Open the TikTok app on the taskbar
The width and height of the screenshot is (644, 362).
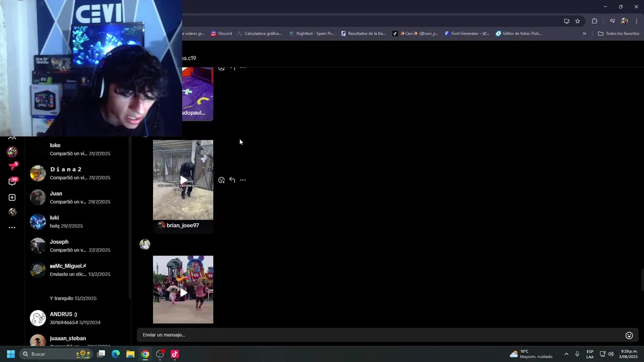click(175, 354)
